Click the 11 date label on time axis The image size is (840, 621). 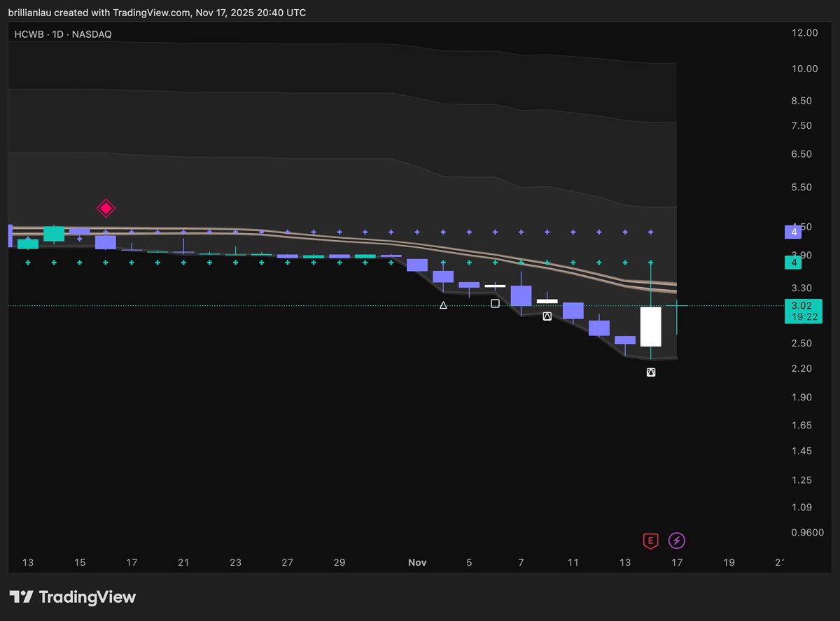pyautogui.click(x=573, y=562)
